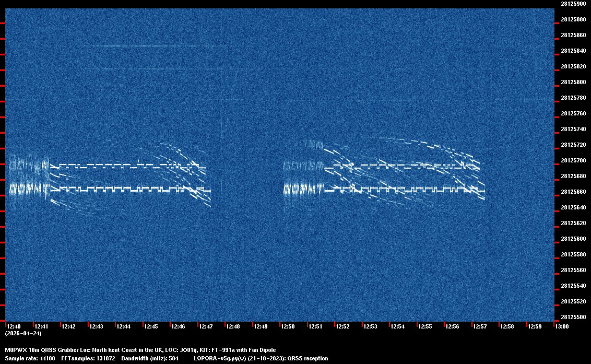Click the faint horizontal trace near 28125860

coord(157,46)
